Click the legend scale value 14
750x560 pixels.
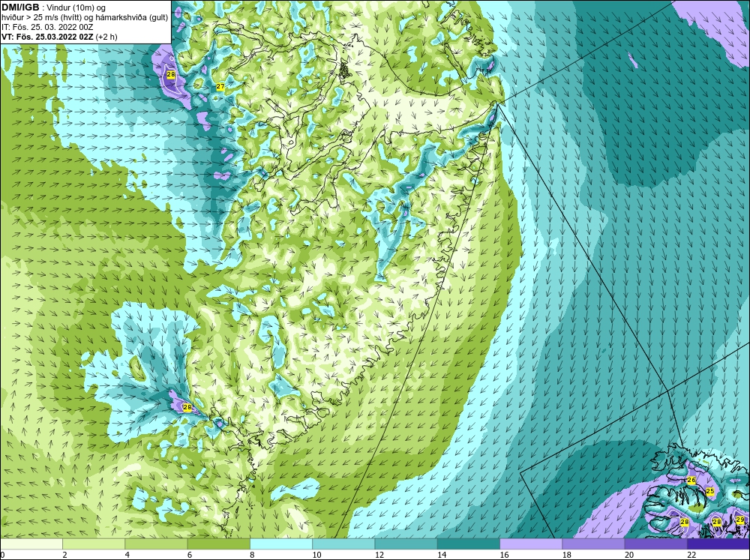[x=442, y=555]
